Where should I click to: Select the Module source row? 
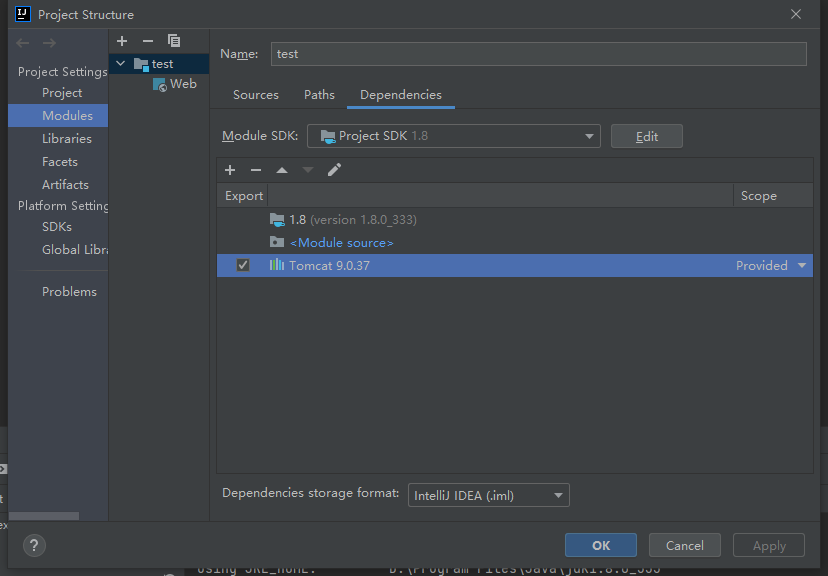point(515,242)
